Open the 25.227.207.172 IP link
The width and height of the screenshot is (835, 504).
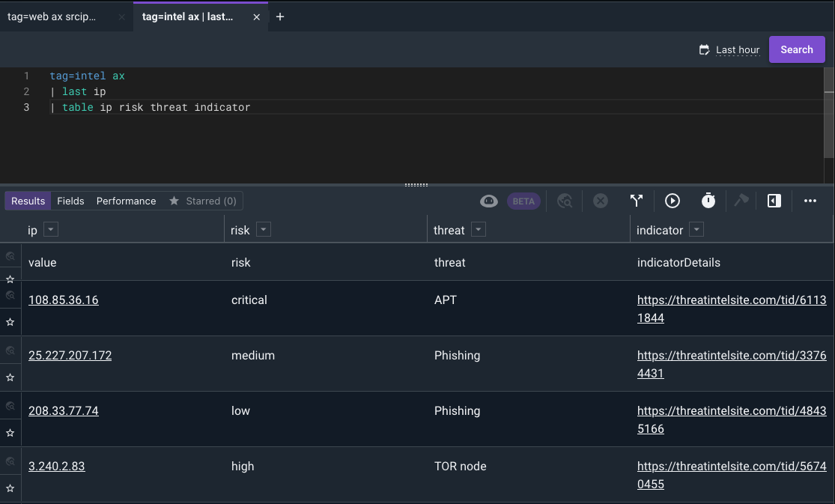[x=70, y=356]
